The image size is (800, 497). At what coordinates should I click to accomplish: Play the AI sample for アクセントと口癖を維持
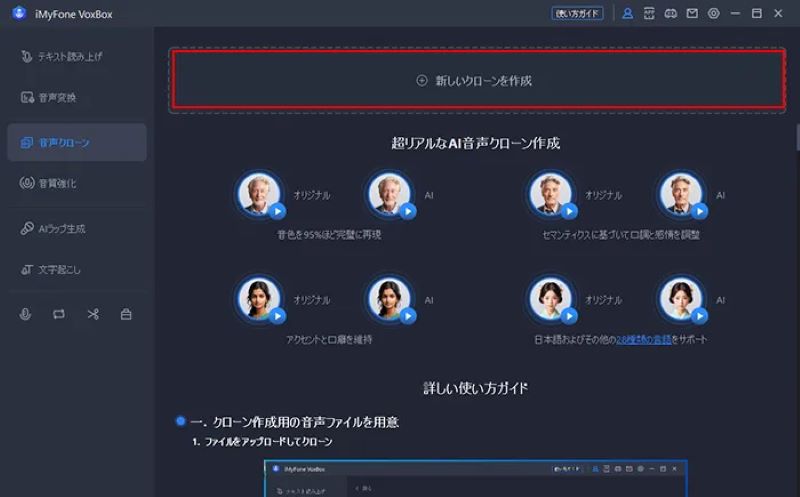(408, 316)
